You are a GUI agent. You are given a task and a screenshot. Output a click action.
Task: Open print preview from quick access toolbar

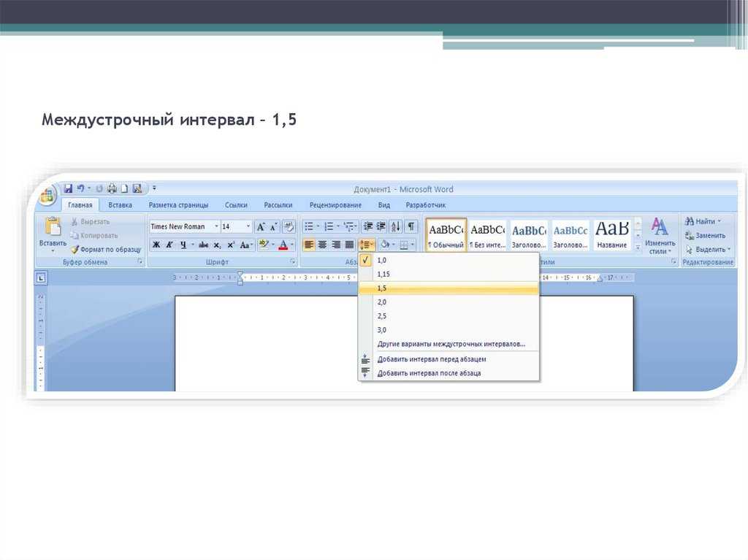(x=137, y=188)
